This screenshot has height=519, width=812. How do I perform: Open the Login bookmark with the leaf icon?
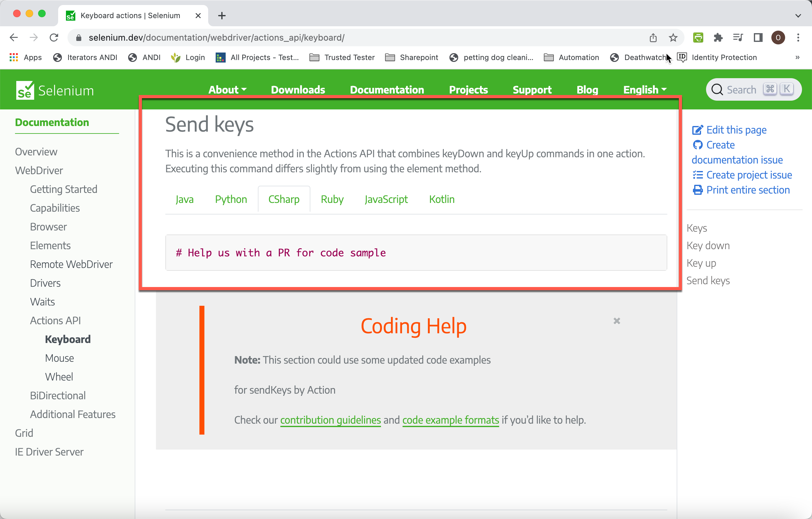pyautogui.click(x=188, y=57)
